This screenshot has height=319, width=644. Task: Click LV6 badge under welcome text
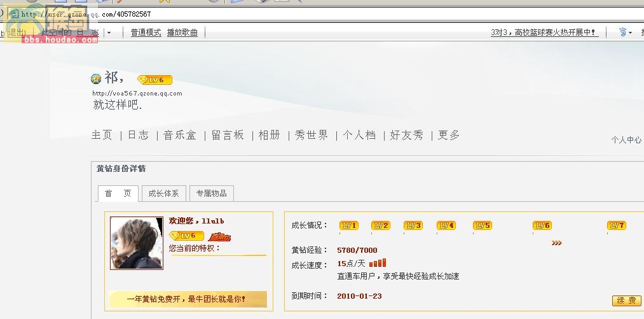click(x=186, y=236)
